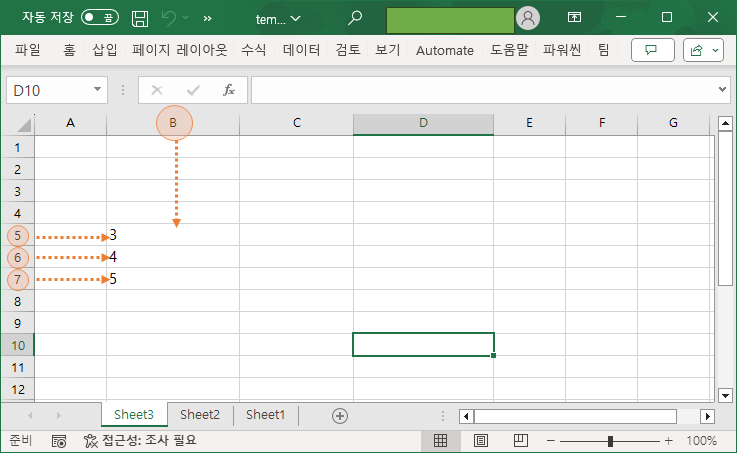Click the zoom slider in status bar
The width and height of the screenshot is (737, 453).
pyautogui.click(x=610, y=440)
